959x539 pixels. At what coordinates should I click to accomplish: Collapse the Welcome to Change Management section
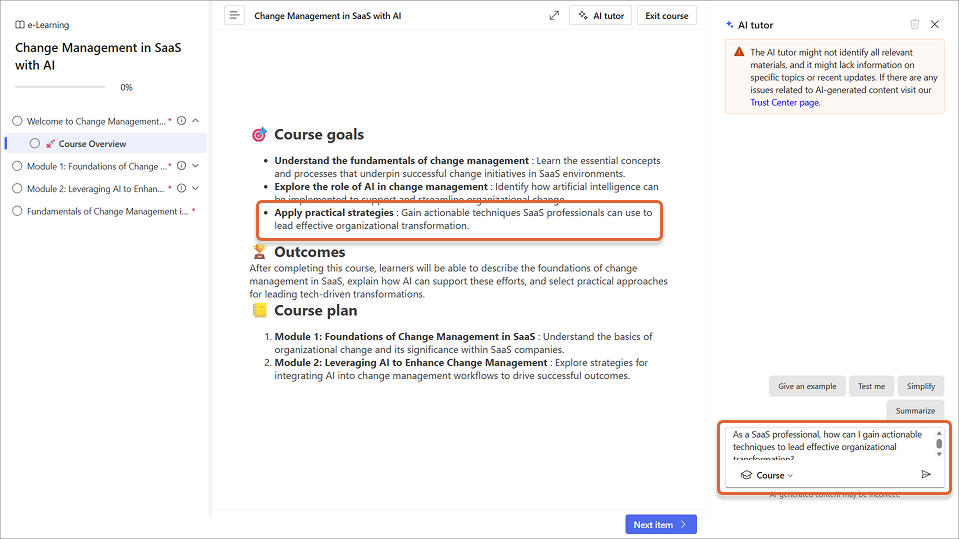tap(196, 121)
